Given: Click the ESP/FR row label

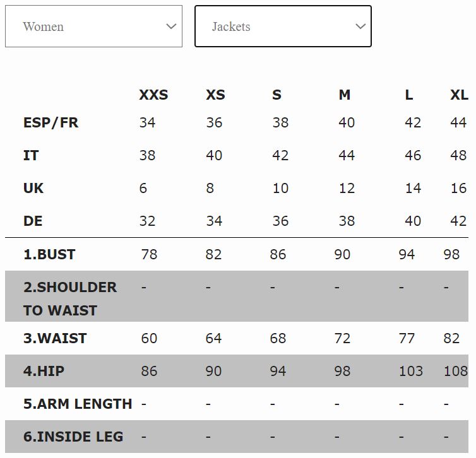Looking at the screenshot, I should point(51,122).
